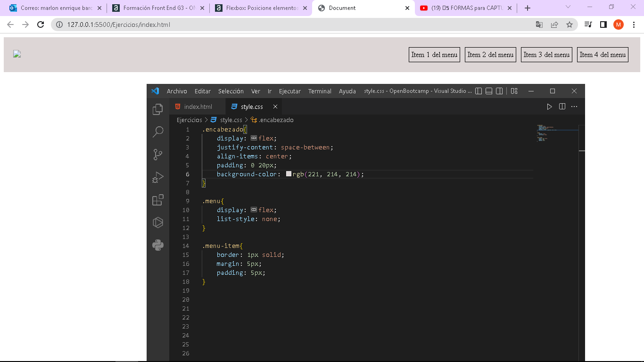Click Item 3 del menu
Screen dimensions: 644x362
tap(546, 55)
